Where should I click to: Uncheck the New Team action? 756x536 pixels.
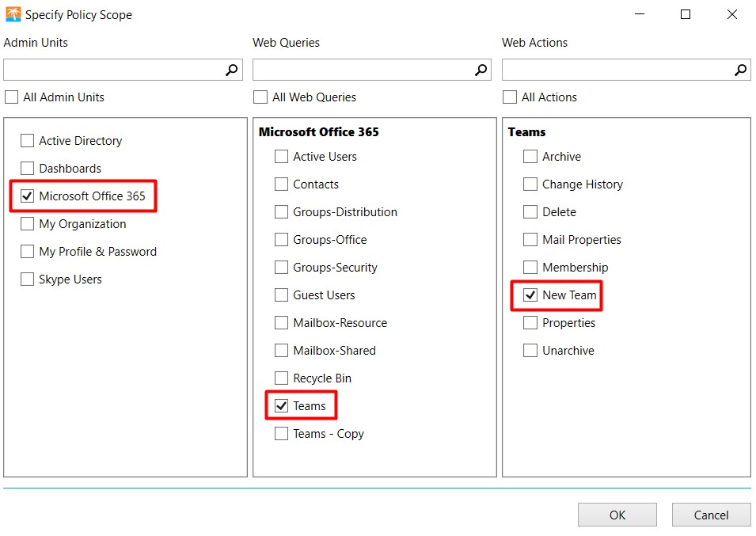530,295
